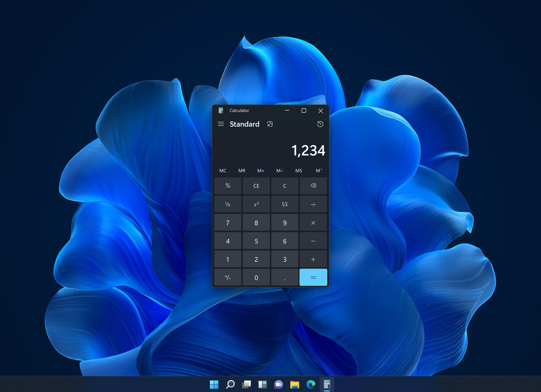Expand the memory list M dropdown

click(x=318, y=171)
